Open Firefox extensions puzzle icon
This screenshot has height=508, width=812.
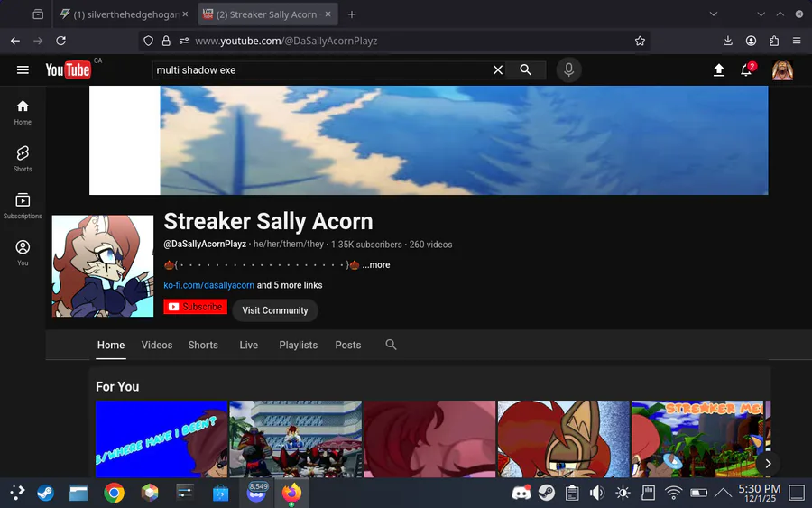click(774, 41)
